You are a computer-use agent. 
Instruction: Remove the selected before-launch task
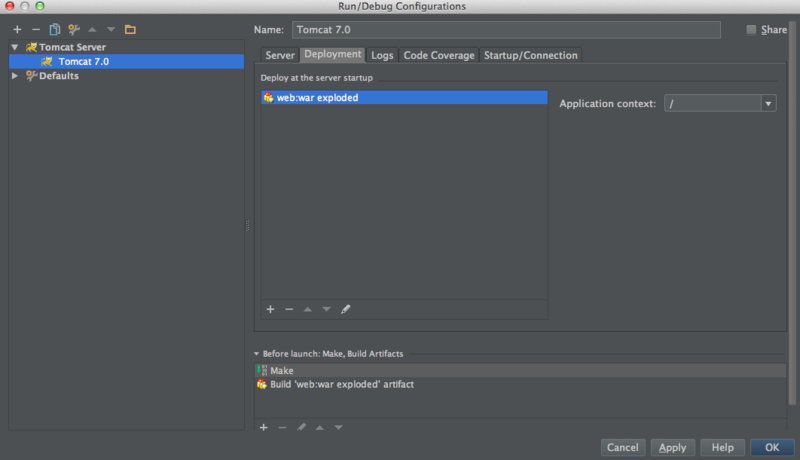282,427
